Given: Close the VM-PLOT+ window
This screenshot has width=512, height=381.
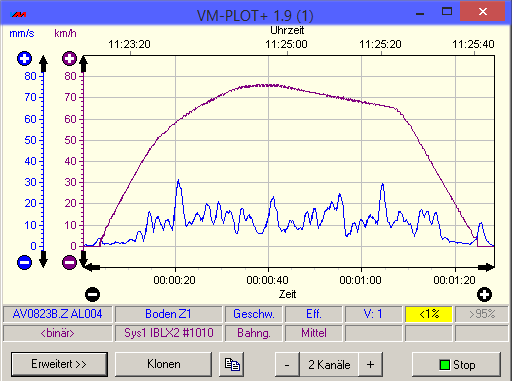Looking at the screenshot, I should point(482,12).
